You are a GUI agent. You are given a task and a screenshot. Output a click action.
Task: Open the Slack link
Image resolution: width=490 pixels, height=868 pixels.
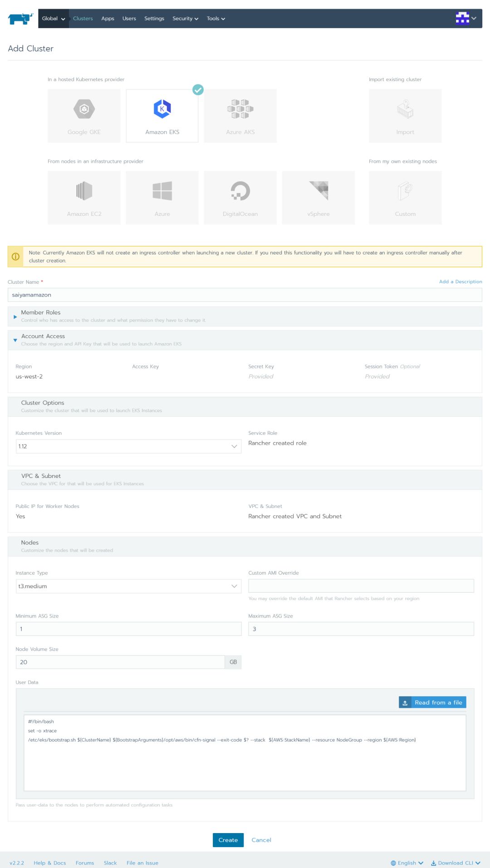click(110, 863)
